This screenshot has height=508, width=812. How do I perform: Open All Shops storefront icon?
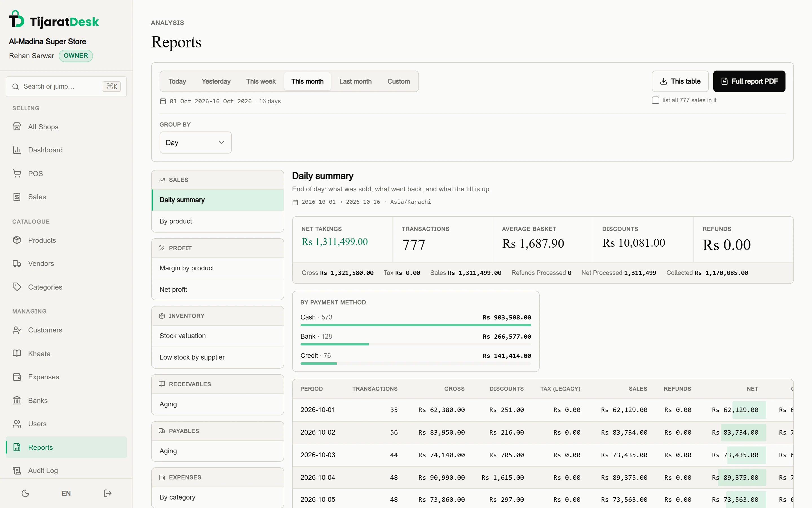point(17,127)
